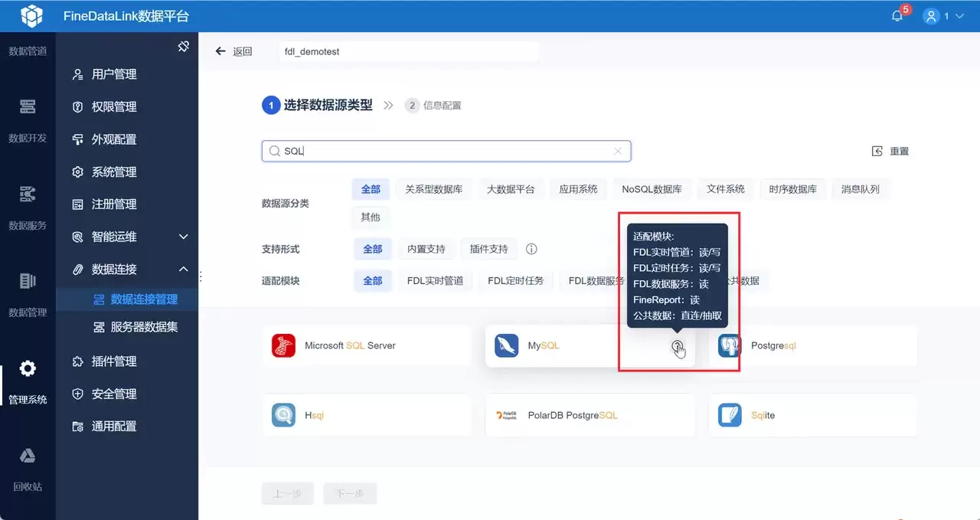Toggle the FDL实时管道 module filter

pos(435,280)
